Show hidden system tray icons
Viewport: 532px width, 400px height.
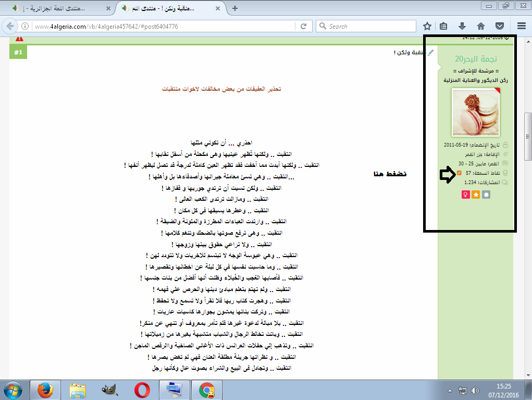point(450,391)
